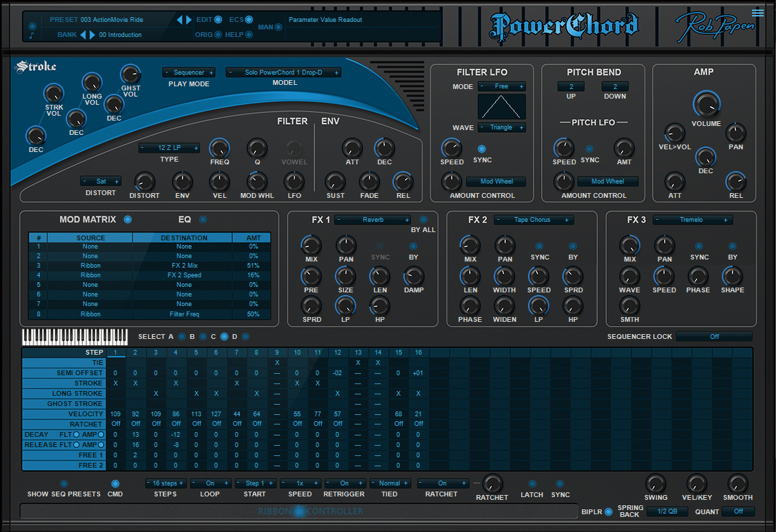
Task: Switch to the MOD MATRIX tab
Action: click(88, 219)
